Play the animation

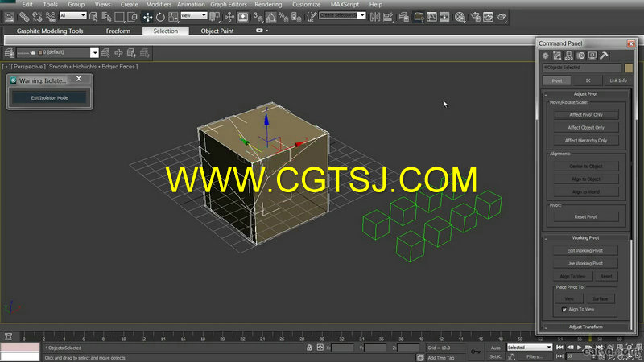point(579,348)
